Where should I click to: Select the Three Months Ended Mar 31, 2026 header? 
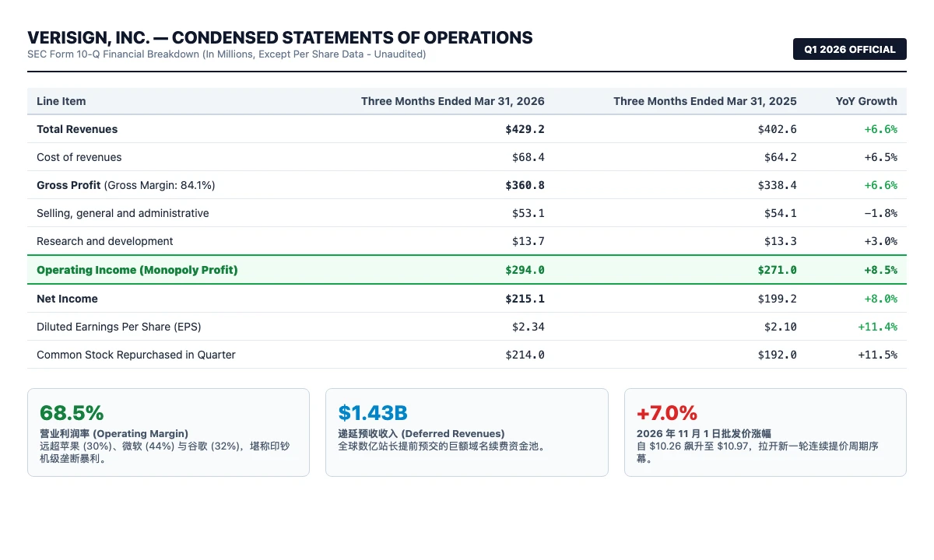point(453,101)
